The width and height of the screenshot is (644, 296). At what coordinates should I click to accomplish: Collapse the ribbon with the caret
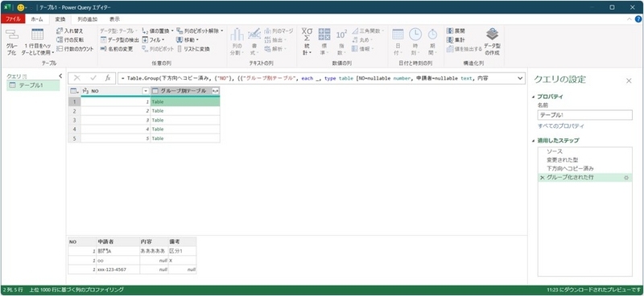click(630, 18)
